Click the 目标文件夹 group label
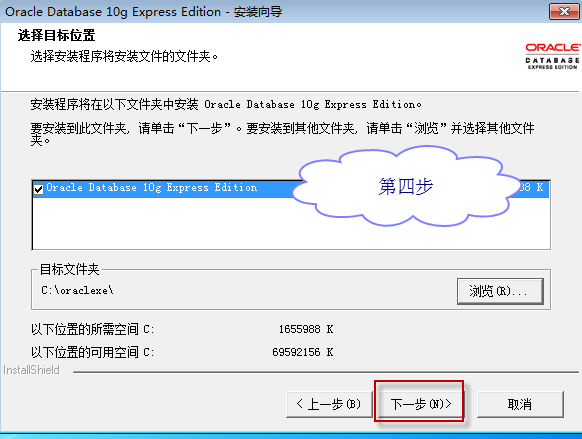582x439 pixels. coord(69,269)
